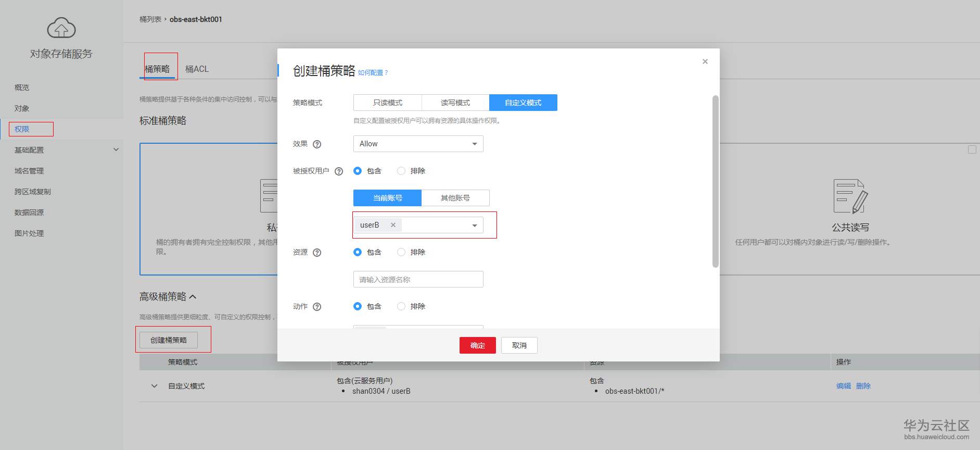Select the 当前账号 tab
980x450 pixels.
coord(387,198)
